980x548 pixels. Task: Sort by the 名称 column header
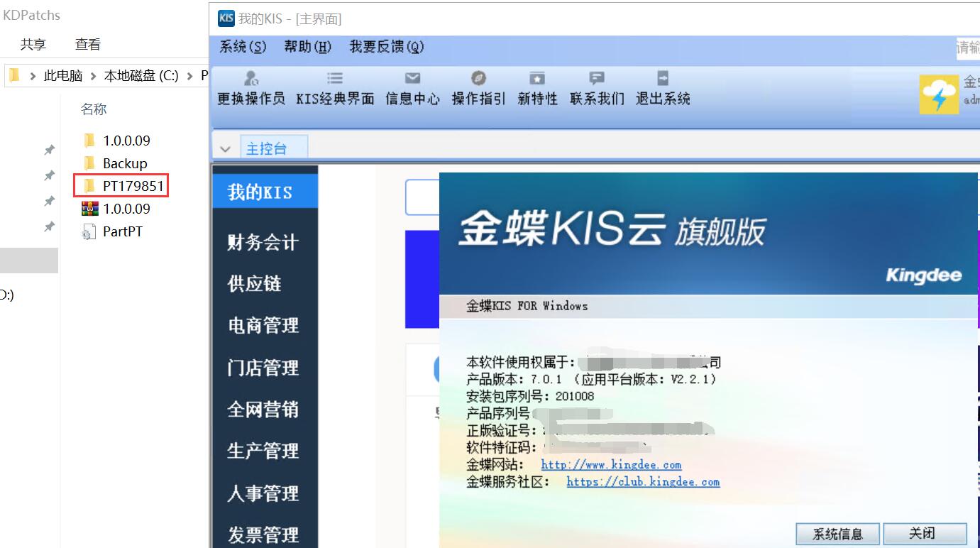(x=94, y=109)
